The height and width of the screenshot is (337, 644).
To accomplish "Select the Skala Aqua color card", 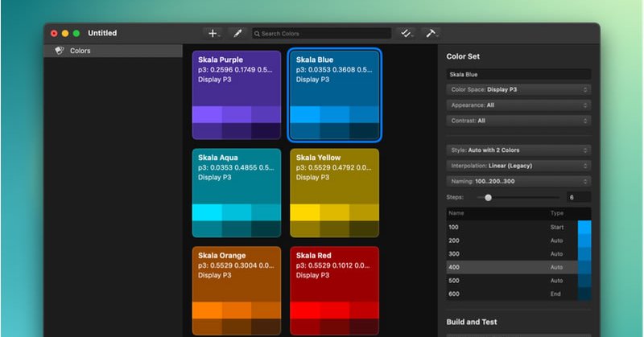I will 237,193.
